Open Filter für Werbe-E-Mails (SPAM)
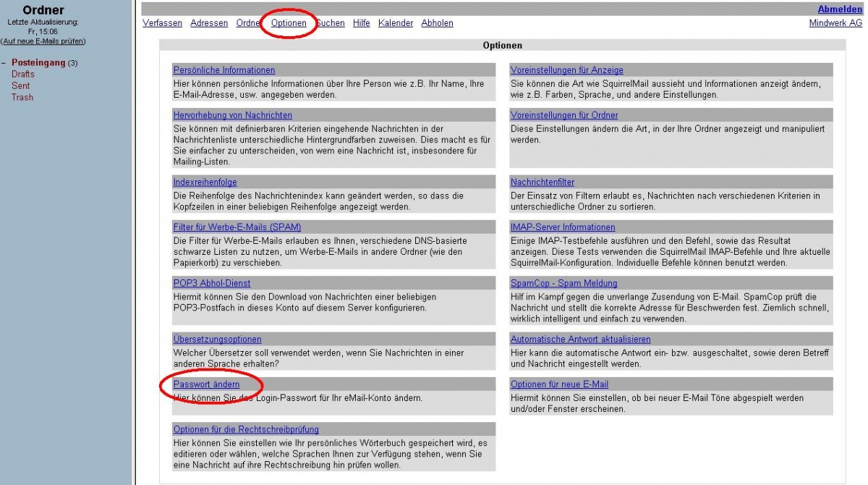 pos(237,227)
